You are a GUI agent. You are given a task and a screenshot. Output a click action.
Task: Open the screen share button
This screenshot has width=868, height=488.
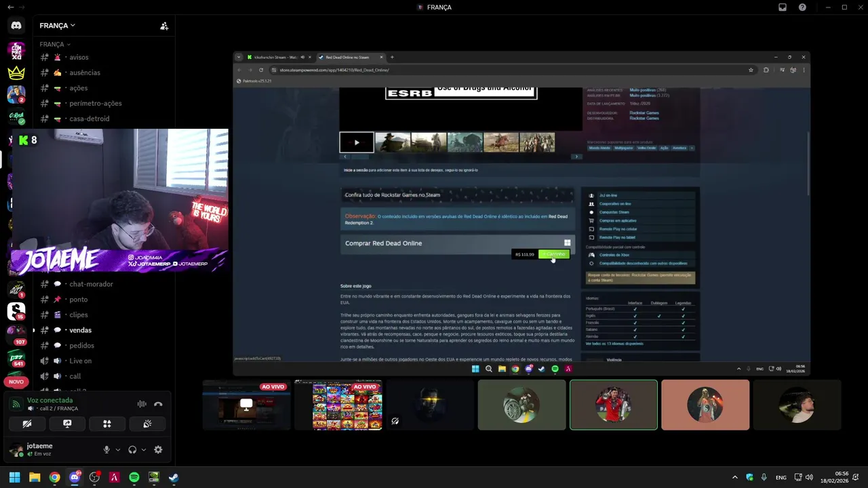pyautogui.click(x=67, y=424)
